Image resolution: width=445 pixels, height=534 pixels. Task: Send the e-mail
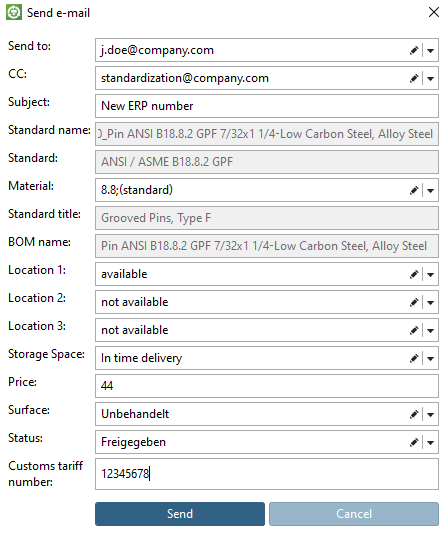180,514
